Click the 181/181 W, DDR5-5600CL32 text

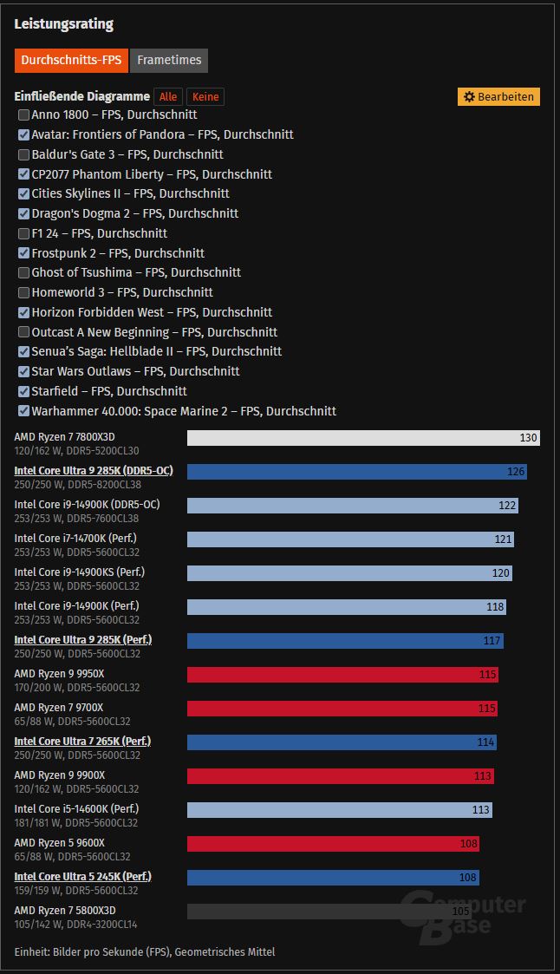click(x=75, y=823)
